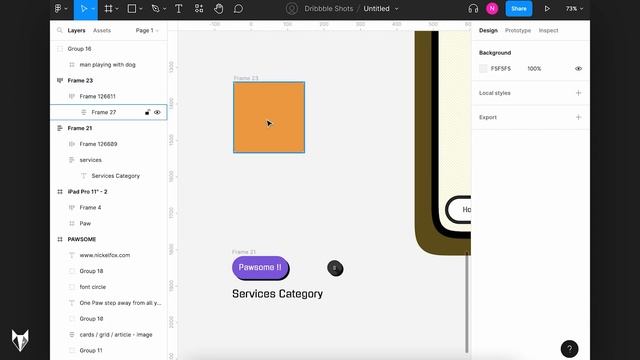
Task: Open the Figma main menu icon
Action: (58, 9)
